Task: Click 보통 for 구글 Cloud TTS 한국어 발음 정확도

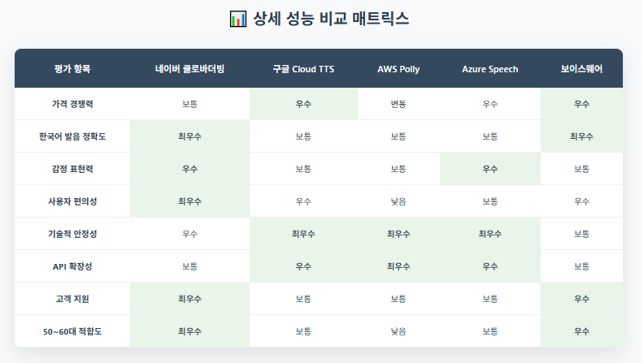Action: tap(303, 136)
